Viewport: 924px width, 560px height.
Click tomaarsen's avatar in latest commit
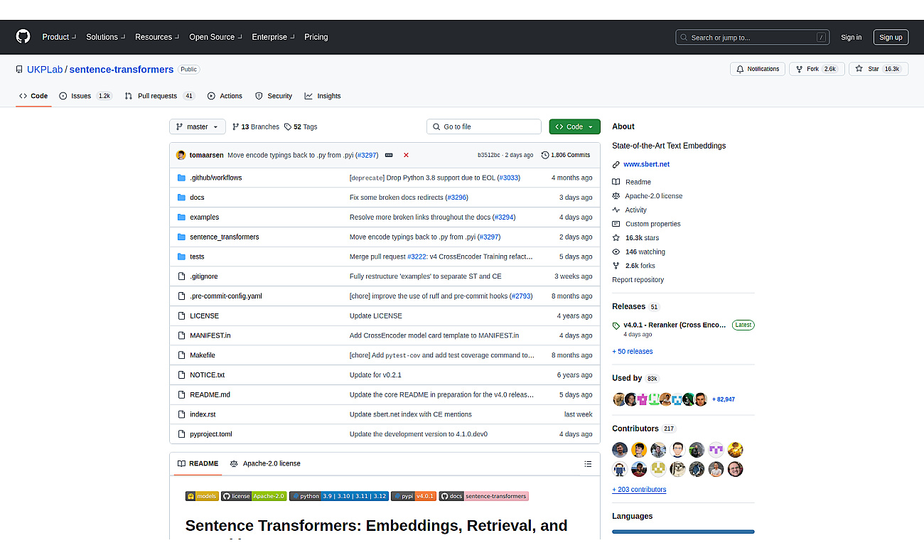pyautogui.click(x=181, y=155)
